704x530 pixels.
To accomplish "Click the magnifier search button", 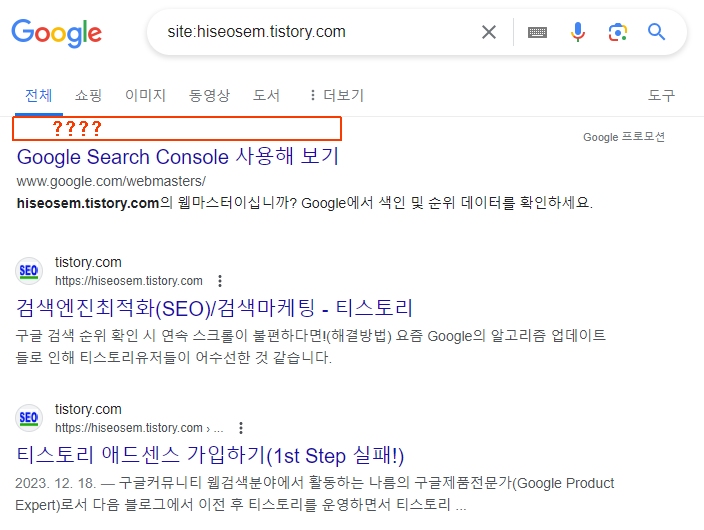I will 656,32.
